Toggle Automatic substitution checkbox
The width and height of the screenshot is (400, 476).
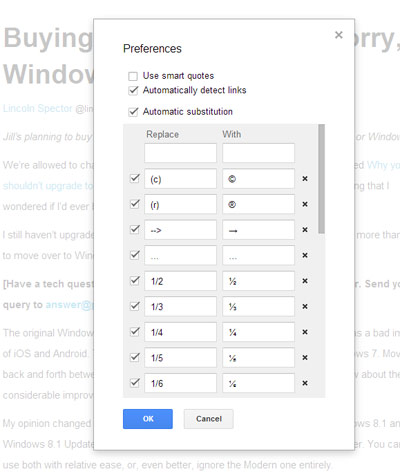(133, 112)
